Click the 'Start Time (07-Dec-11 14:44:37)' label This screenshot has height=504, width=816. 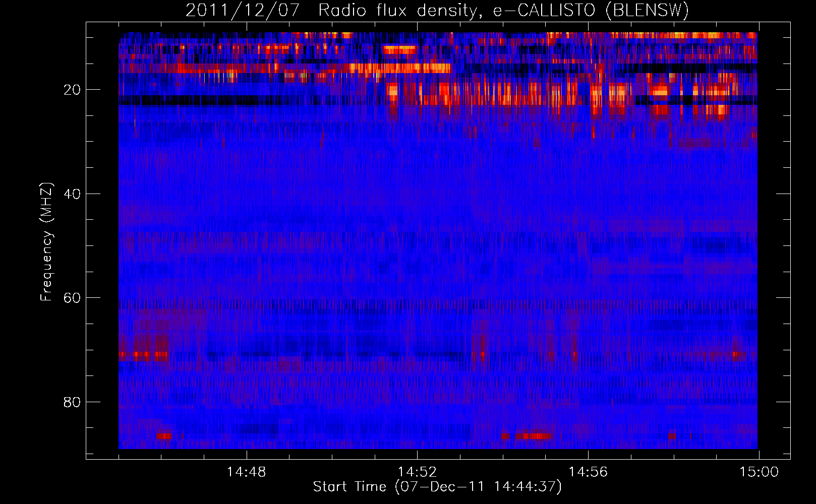pos(437,487)
